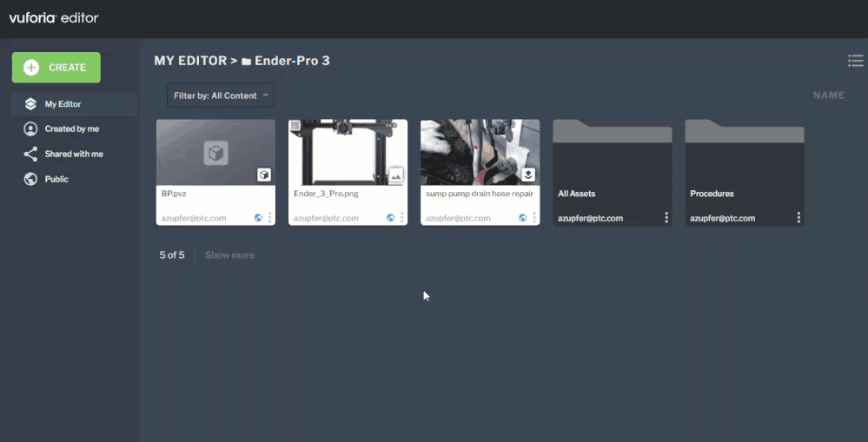Open Filter by: All Content dropdown
Screen dimensions: 868x442
pyautogui.click(x=221, y=96)
